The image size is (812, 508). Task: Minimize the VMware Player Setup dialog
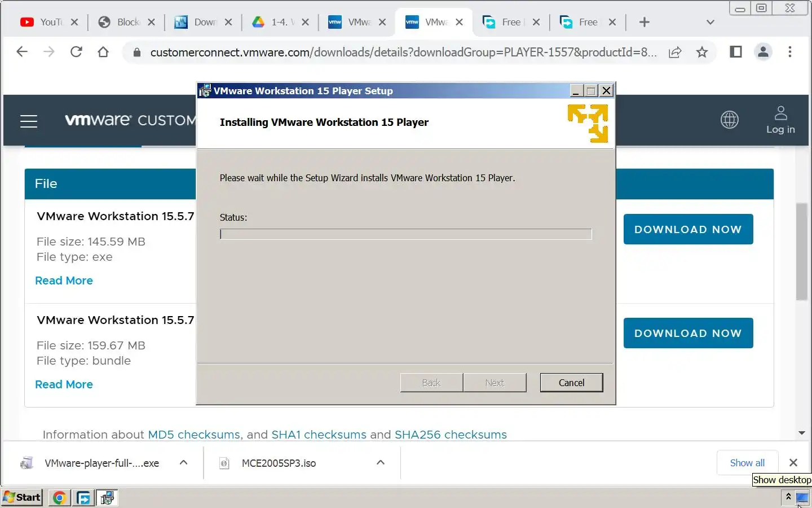click(x=576, y=91)
